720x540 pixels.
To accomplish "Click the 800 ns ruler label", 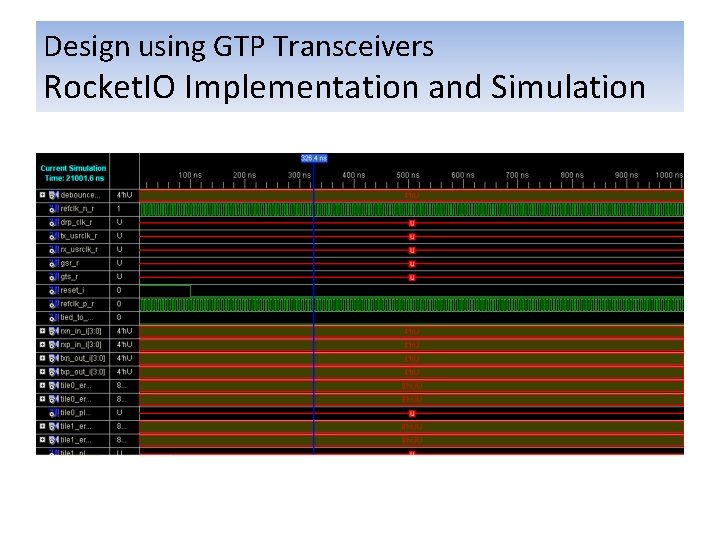I will 572,175.
